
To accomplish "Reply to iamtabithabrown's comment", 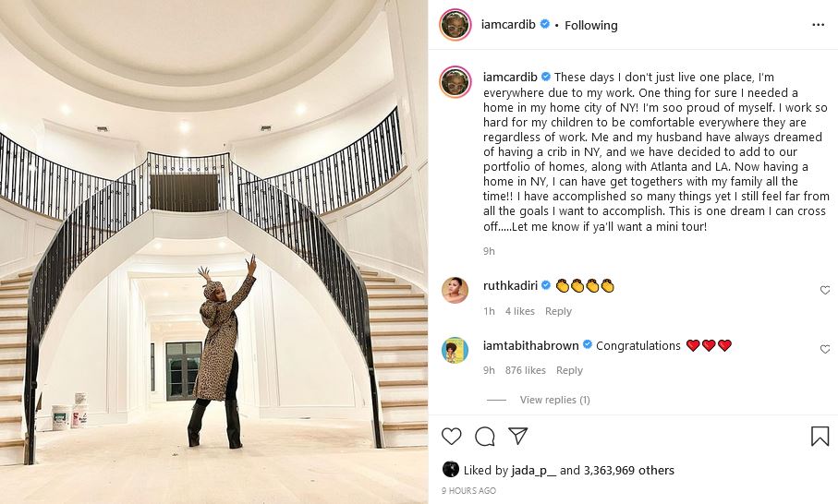I will point(569,370).
